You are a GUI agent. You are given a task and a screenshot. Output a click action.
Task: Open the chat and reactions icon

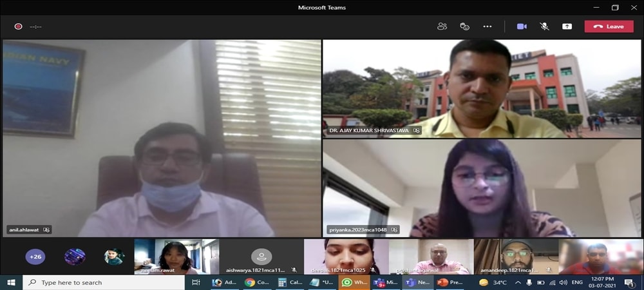pos(464,26)
